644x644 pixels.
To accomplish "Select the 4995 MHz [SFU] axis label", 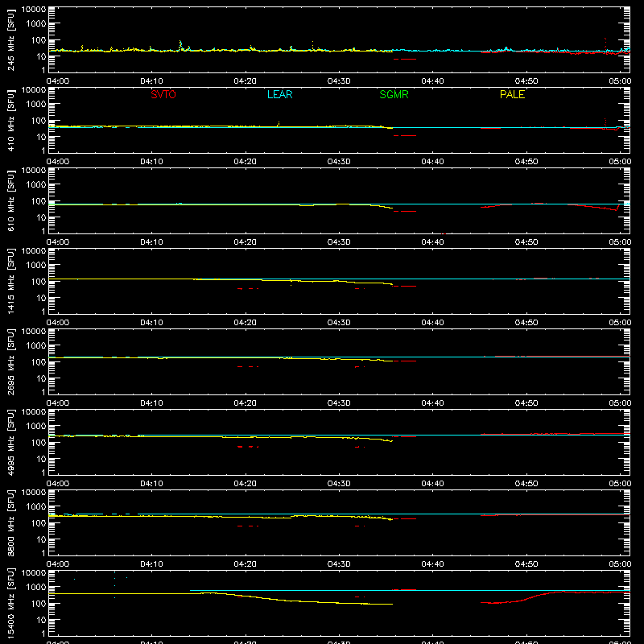I will (10, 442).
